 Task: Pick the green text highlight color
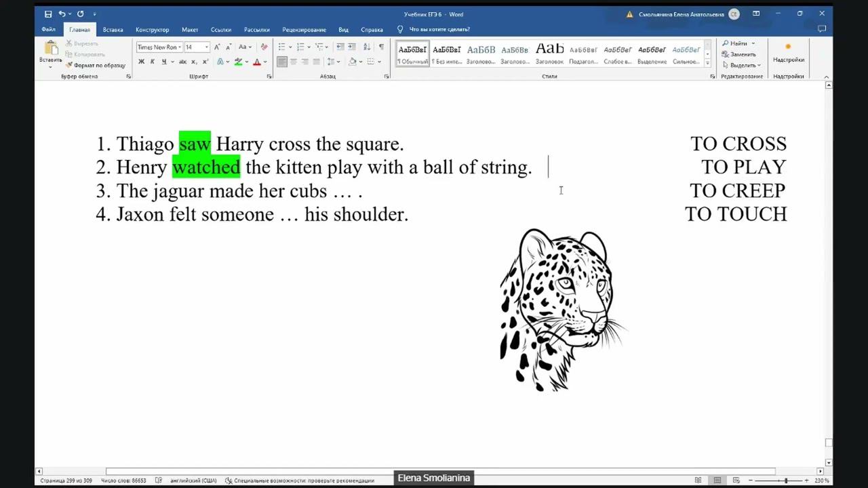(x=238, y=62)
